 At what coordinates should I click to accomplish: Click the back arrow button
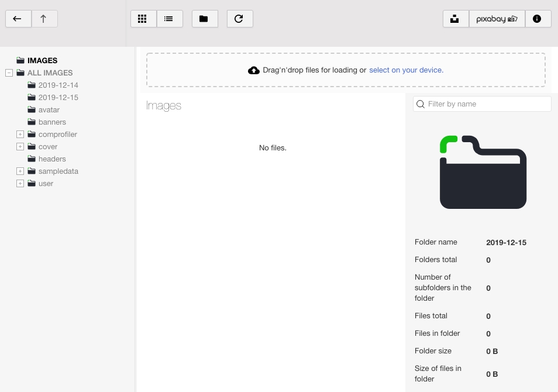[18, 19]
